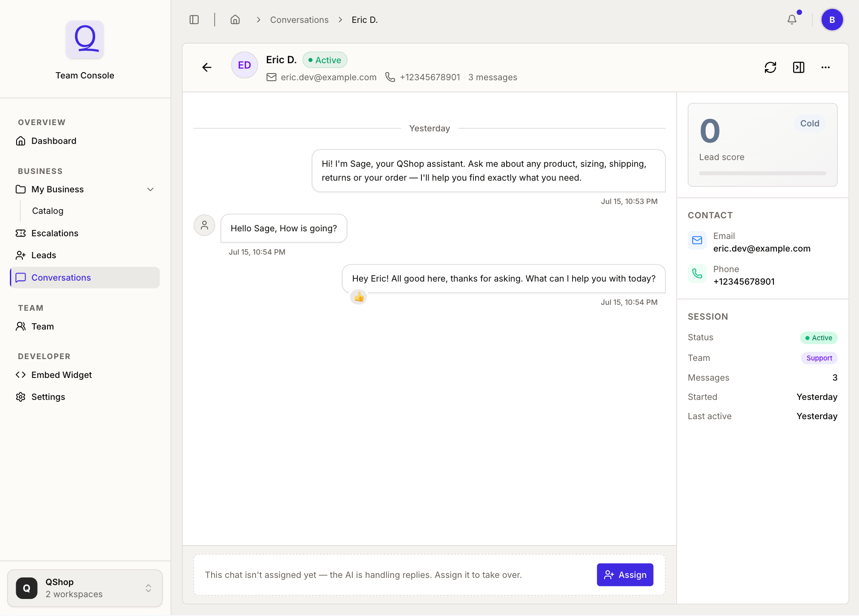
Task: Open Dashboard from sidebar
Action: (x=85, y=141)
